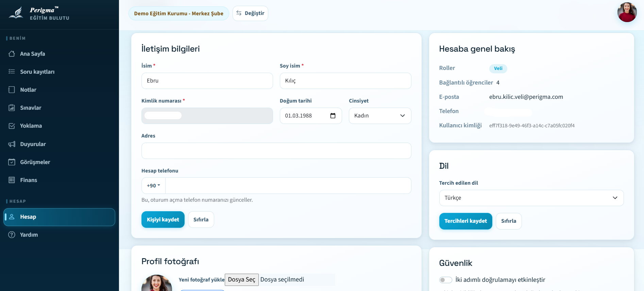
Task: Click calendar picker icon in Doğum tarihi
Action: click(333, 116)
